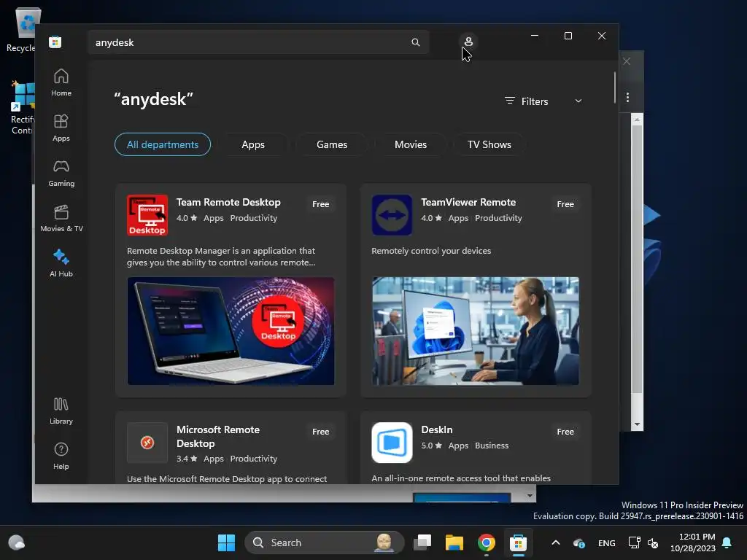The height and width of the screenshot is (560, 747).
Task: Select the Games department filter
Action: click(332, 144)
